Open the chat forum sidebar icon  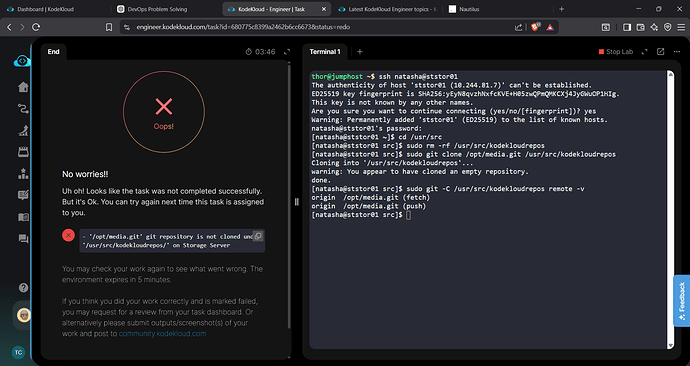tap(23, 239)
